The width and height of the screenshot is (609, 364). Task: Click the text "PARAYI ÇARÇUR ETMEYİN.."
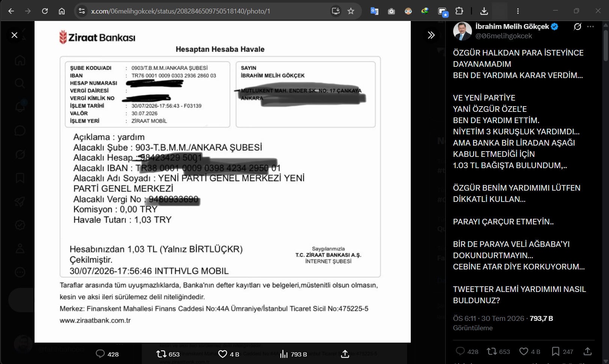coord(503,221)
